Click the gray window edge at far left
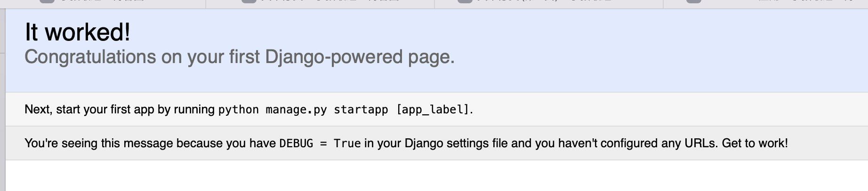This screenshot has height=191, width=868. pos(2,100)
